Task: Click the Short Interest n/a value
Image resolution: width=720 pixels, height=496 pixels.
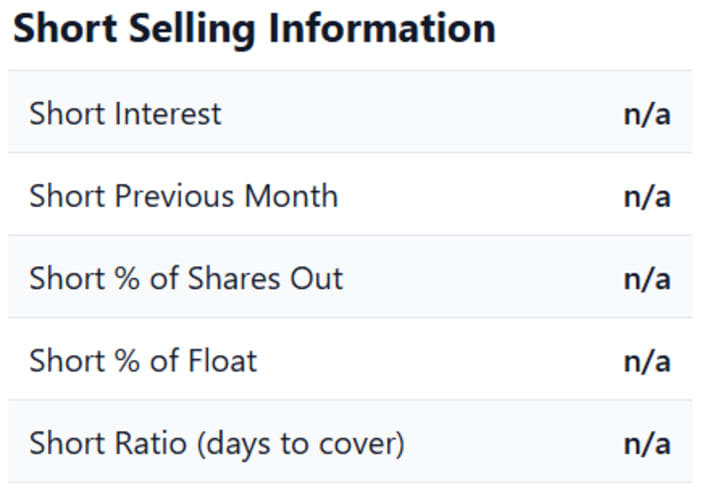Action: (x=646, y=113)
